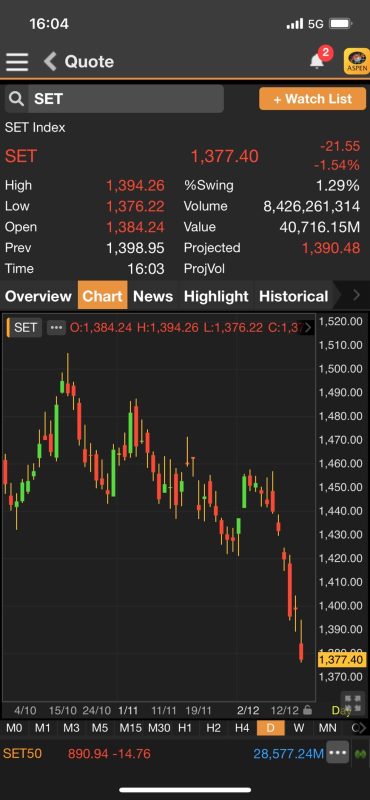The height and width of the screenshot is (800, 370).
Task: Open SET series options ellipsis
Action: pos(56,328)
